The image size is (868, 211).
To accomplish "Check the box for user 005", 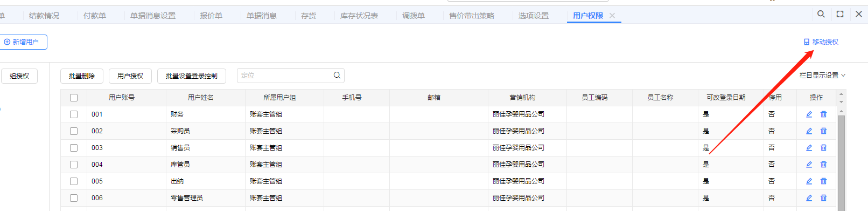I will click(74, 181).
